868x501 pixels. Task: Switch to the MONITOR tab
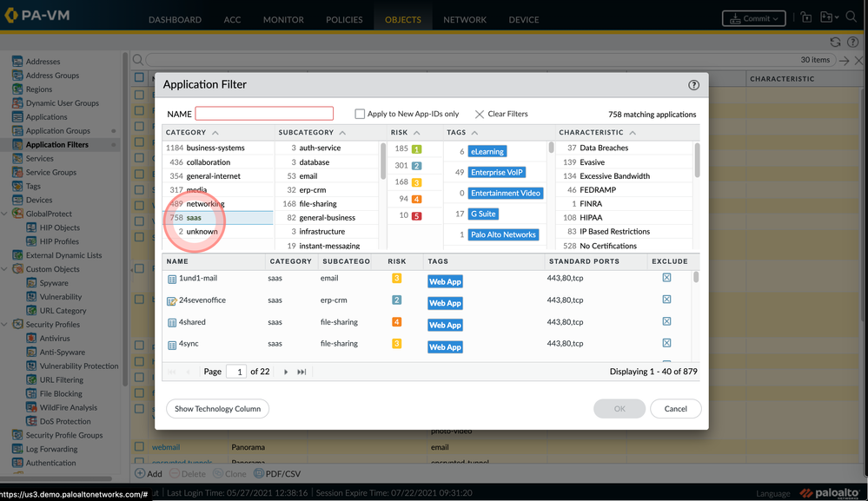[283, 19]
